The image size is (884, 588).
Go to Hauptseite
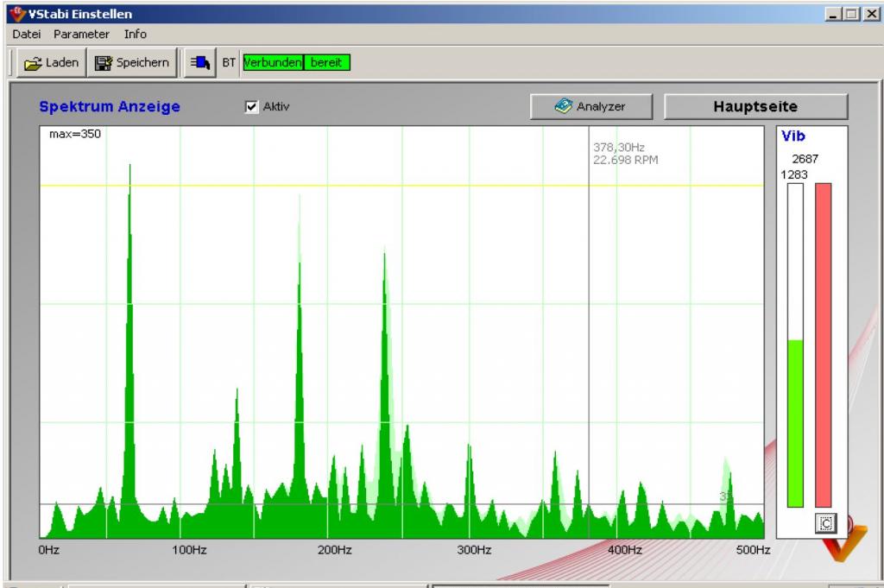755,106
